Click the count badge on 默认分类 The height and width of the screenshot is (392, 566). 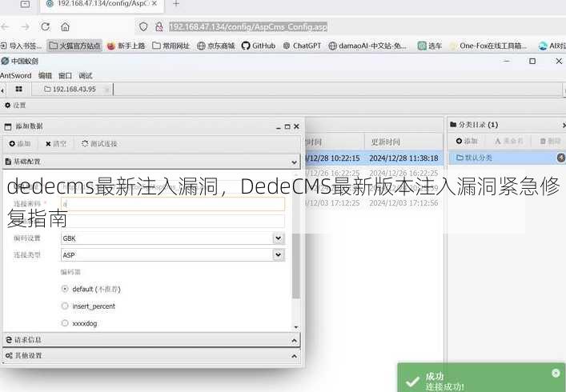pyautogui.click(x=561, y=158)
